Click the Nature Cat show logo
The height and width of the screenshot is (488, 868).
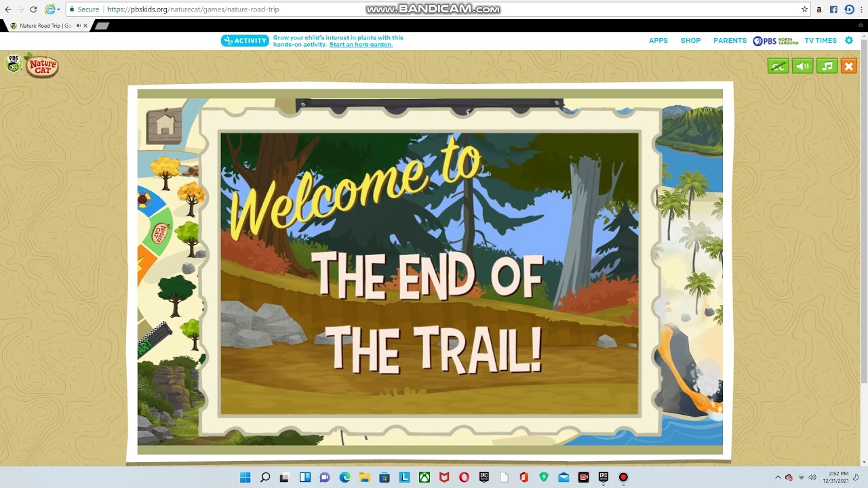(x=42, y=66)
